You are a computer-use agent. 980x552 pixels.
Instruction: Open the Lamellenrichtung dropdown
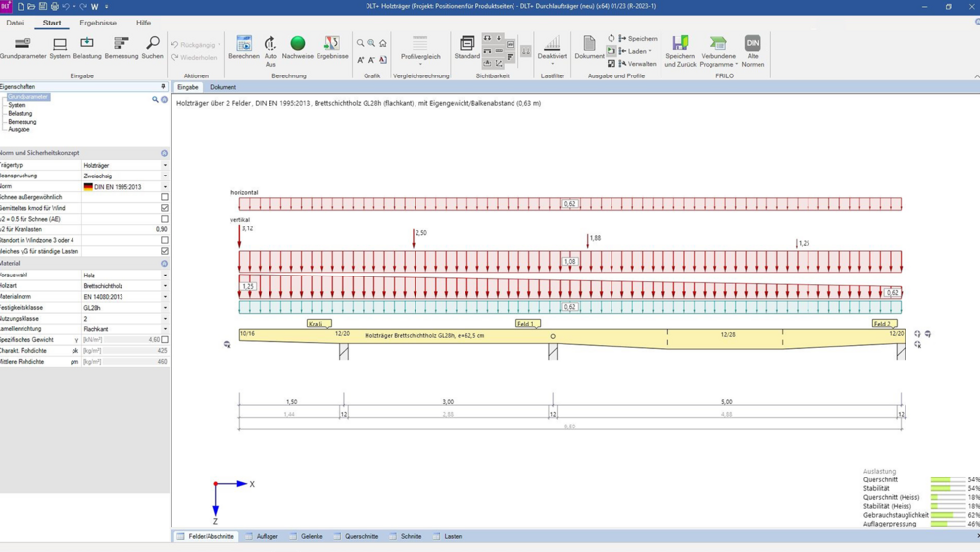tap(165, 328)
